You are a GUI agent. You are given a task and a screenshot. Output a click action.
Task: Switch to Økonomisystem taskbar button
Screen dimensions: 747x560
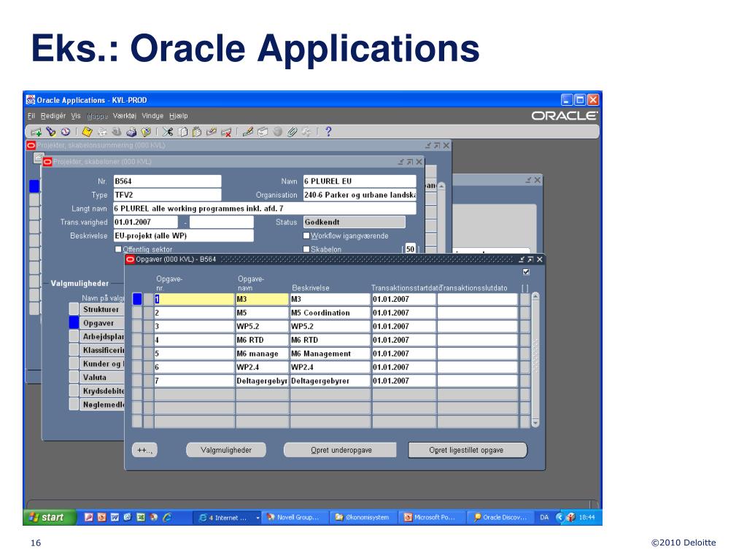pos(365,517)
